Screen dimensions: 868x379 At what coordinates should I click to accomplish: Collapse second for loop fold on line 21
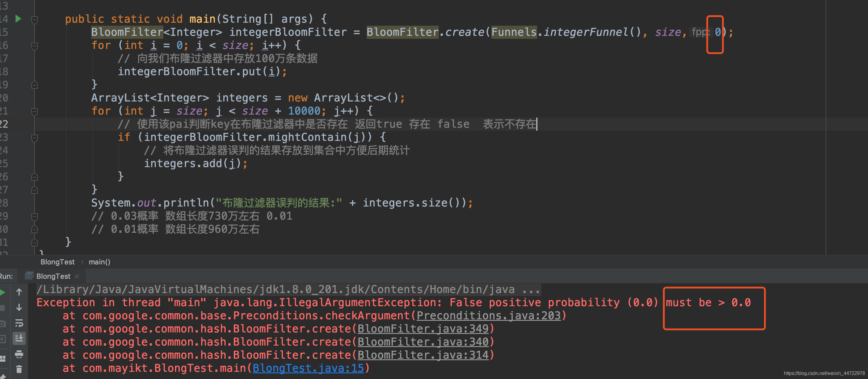34,111
